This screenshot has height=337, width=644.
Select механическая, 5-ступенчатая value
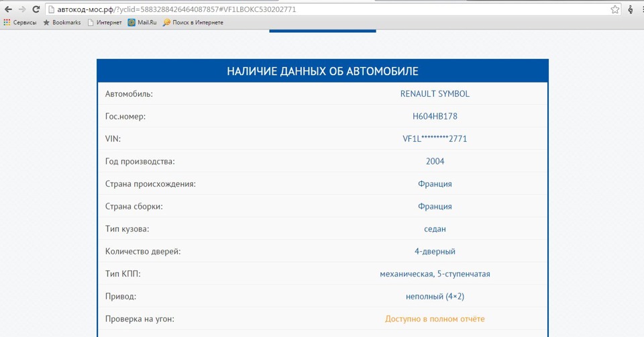[435, 274]
